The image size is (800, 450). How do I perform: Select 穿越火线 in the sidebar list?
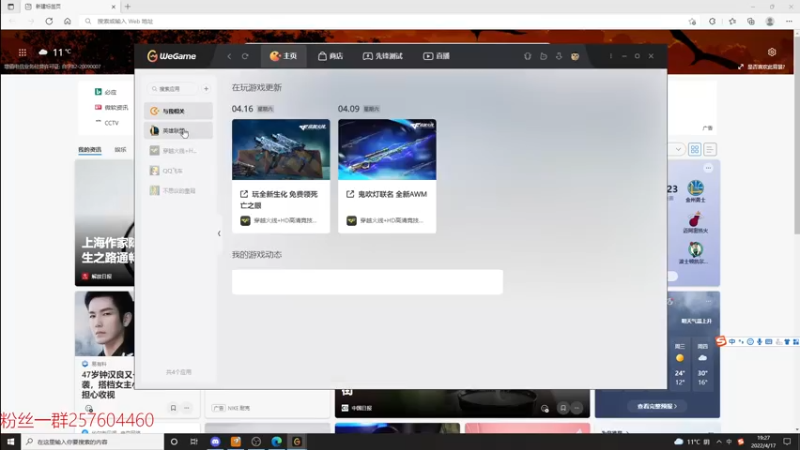pos(178,151)
